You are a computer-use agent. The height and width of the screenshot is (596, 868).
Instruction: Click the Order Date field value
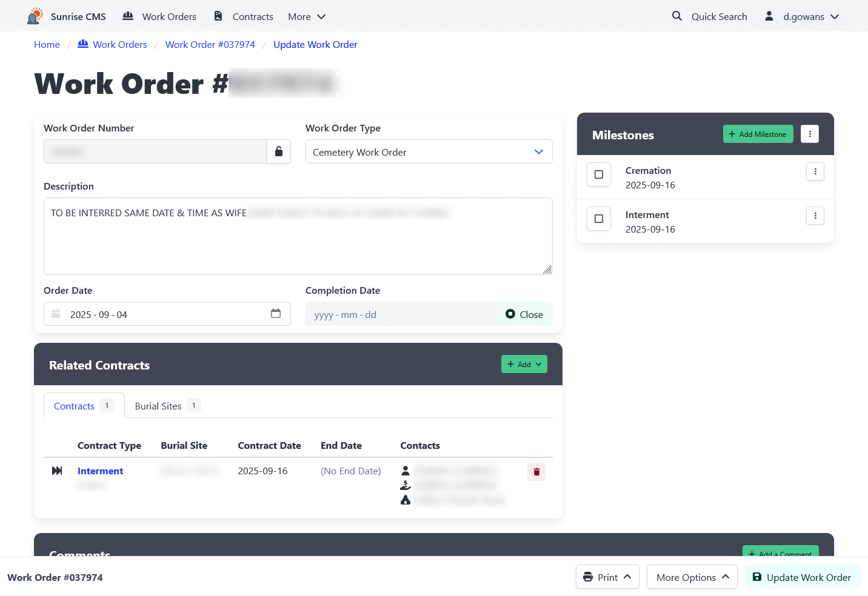point(99,314)
